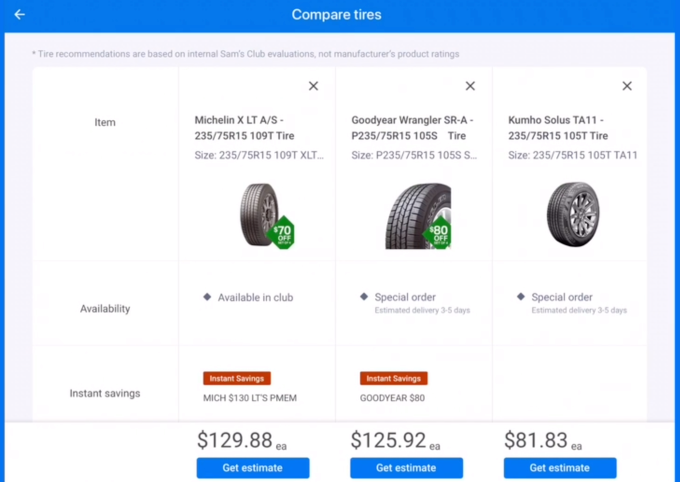
Task: Open the Goodyear Wrangler SR-A title
Action: [x=413, y=127]
